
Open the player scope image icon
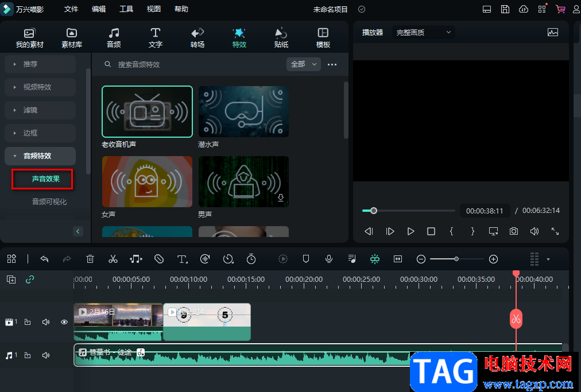click(x=552, y=32)
